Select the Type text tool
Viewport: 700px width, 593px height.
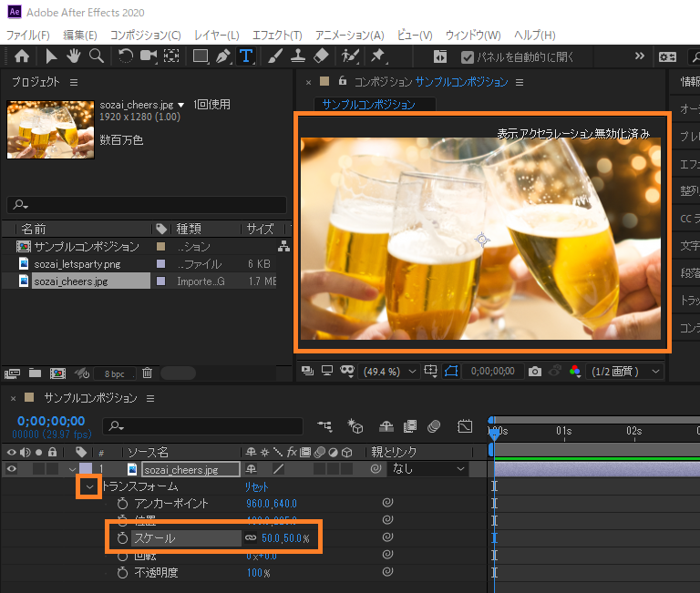coord(246,56)
